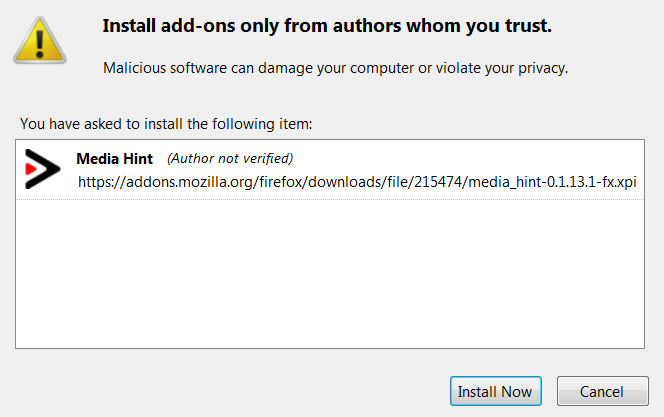Cancel the add-on installation
The width and height of the screenshot is (664, 417).
pos(602,391)
